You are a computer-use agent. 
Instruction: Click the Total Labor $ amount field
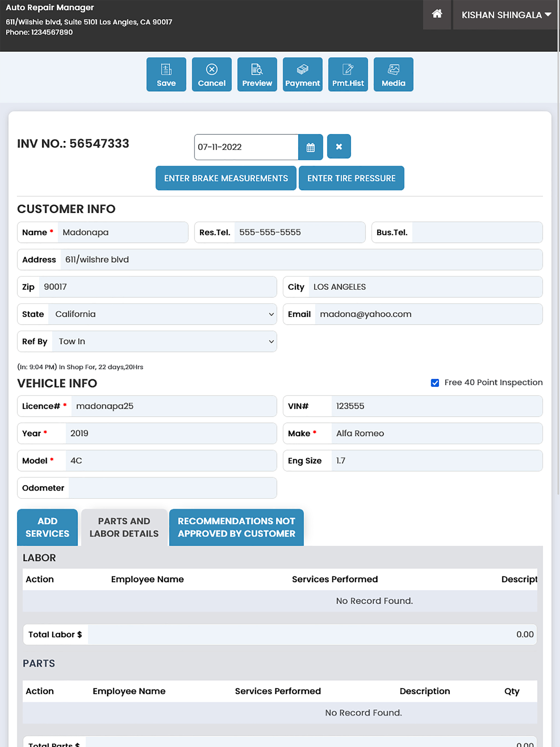[x=312, y=635]
